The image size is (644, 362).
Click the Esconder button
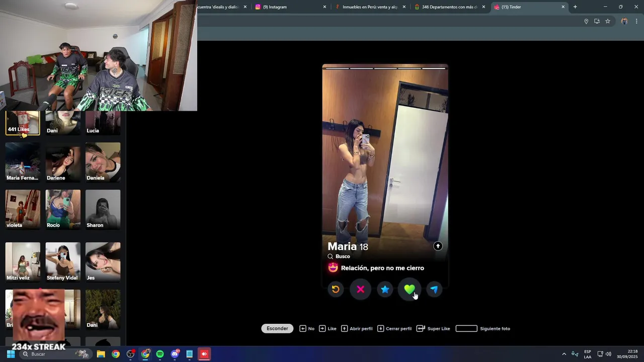[277, 328]
